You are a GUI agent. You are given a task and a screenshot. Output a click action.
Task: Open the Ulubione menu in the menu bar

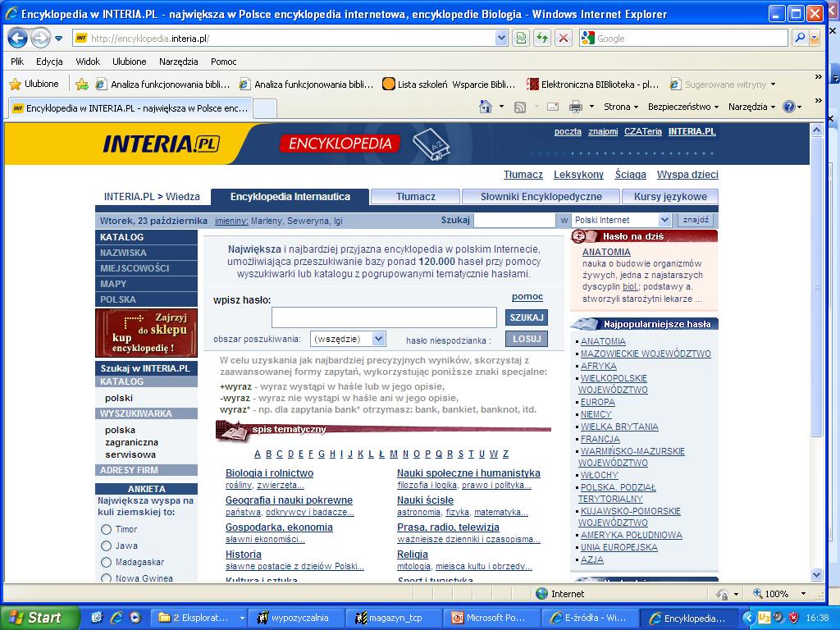(129, 62)
